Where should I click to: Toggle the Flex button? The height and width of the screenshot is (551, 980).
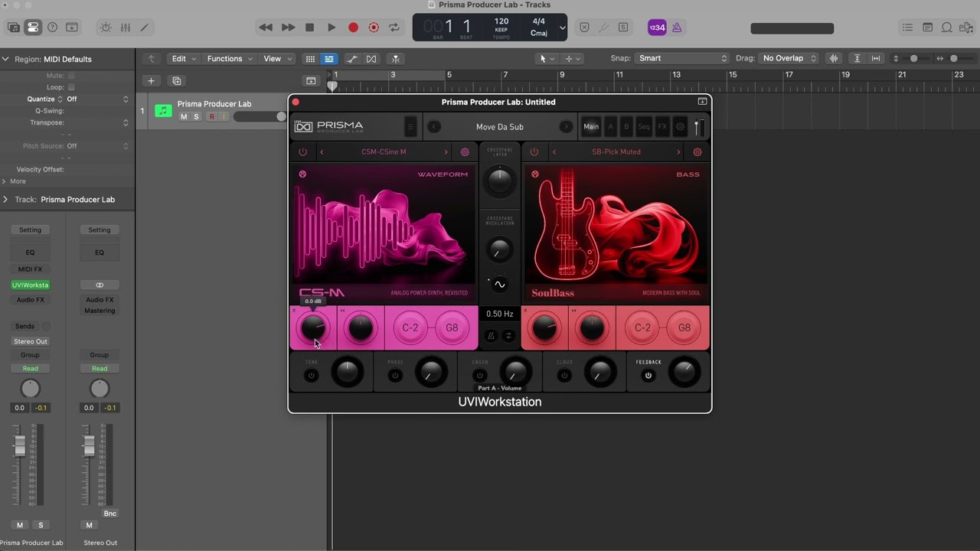(371, 59)
